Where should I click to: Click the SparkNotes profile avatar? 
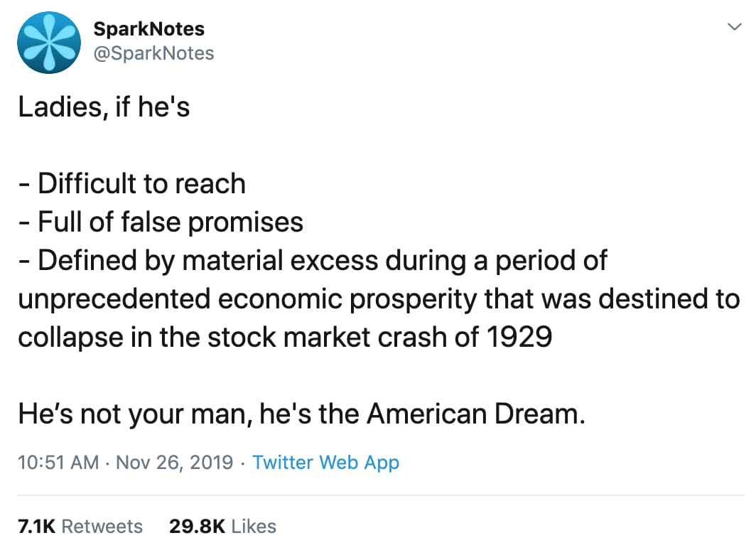pyautogui.click(x=48, y=42)
